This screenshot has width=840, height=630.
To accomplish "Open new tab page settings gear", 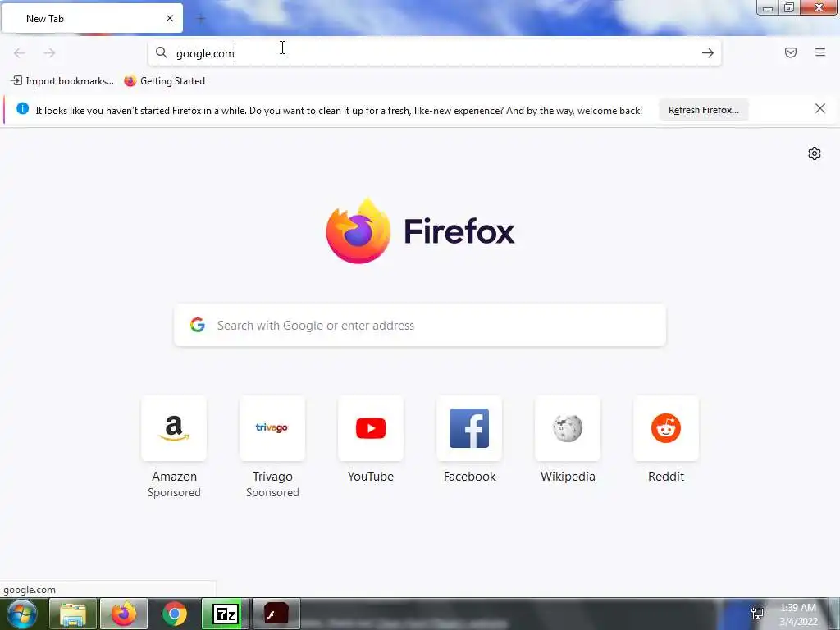I will pyautogui.click(x=815, y=153).
